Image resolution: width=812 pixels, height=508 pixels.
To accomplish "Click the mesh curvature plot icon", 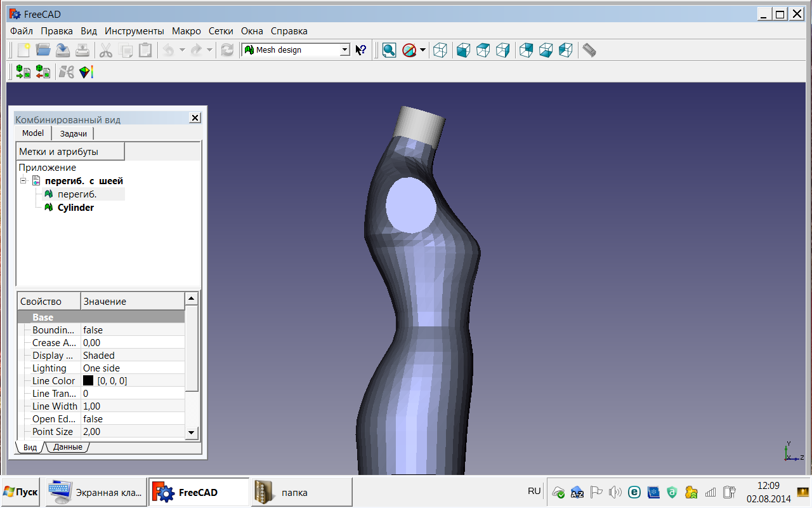I will (x=86, y=72).
